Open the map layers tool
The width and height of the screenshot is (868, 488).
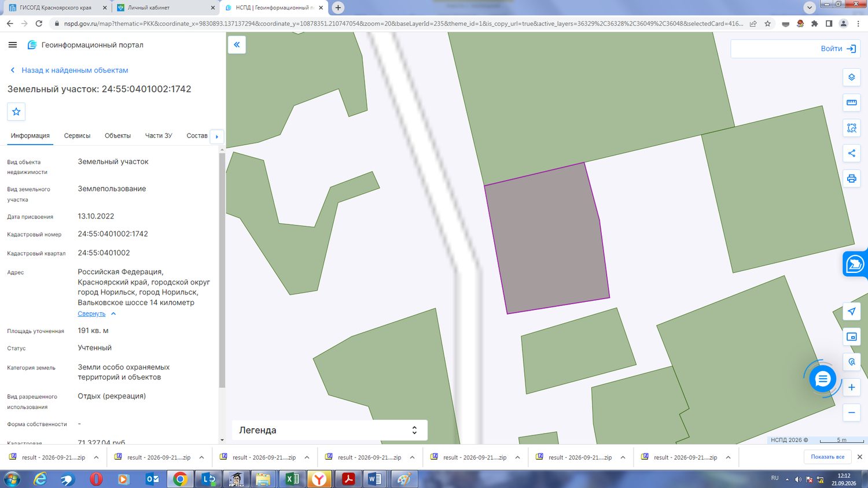click(851, 77)
